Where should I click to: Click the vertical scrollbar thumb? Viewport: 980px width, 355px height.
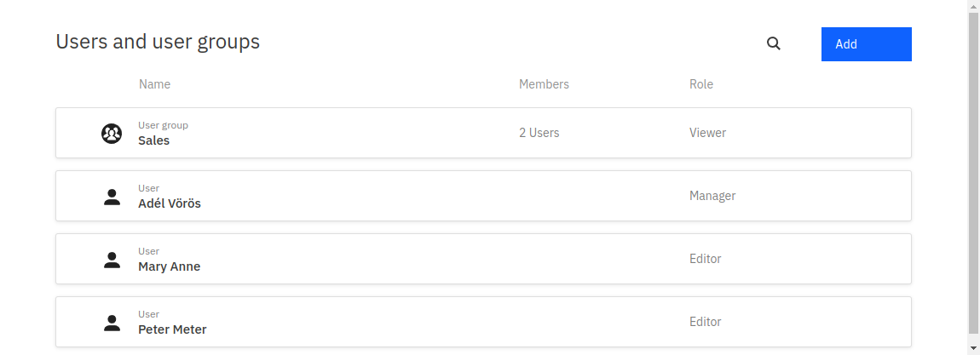point(973,170)
